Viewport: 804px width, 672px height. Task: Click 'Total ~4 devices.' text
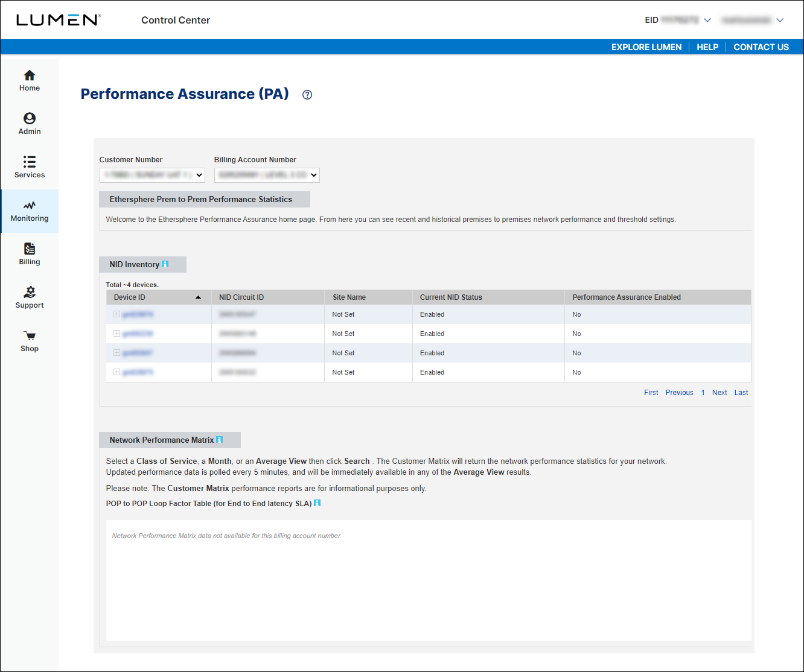pos(132,285)
